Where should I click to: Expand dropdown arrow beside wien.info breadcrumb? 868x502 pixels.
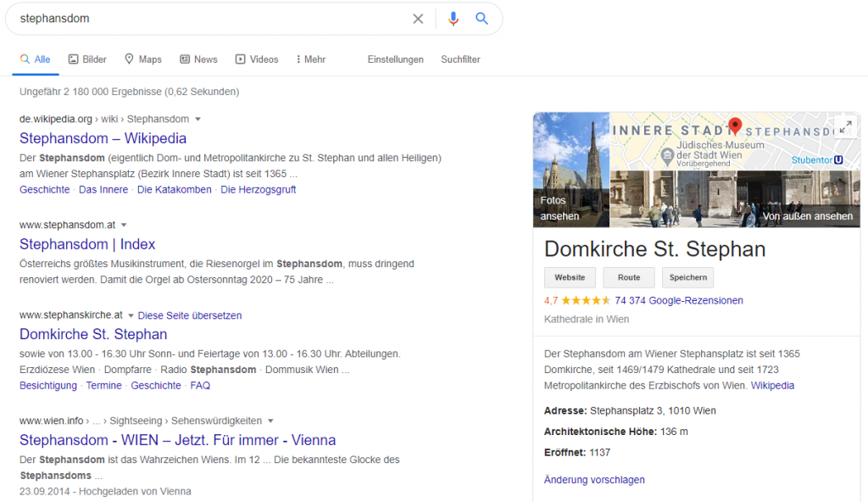tap(270, 421)
